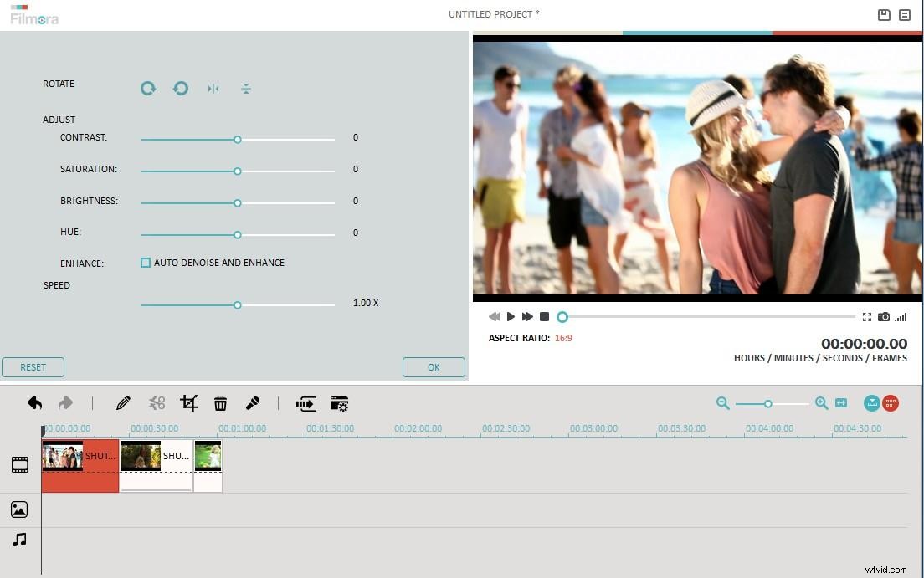The height and width of the screenshot is (578, 924).
Task: Click the RESET button
Action: [x=33, y=366]
